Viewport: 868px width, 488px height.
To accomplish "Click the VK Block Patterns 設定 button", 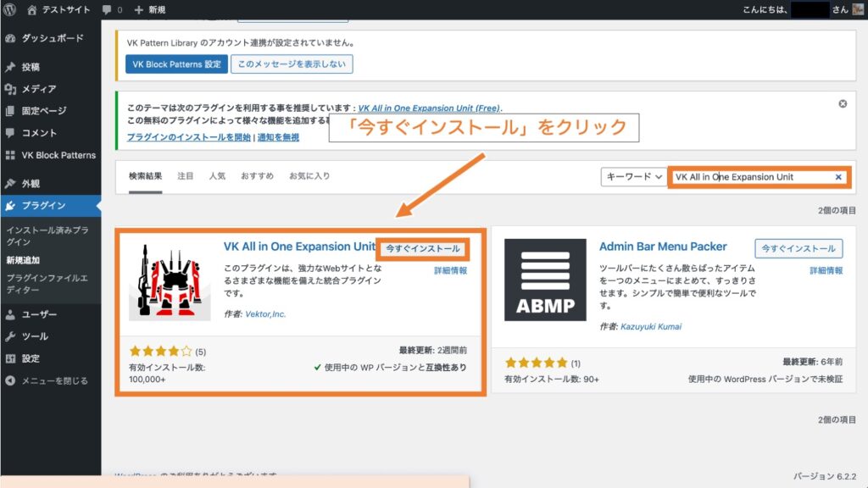I will pos(176,64).
